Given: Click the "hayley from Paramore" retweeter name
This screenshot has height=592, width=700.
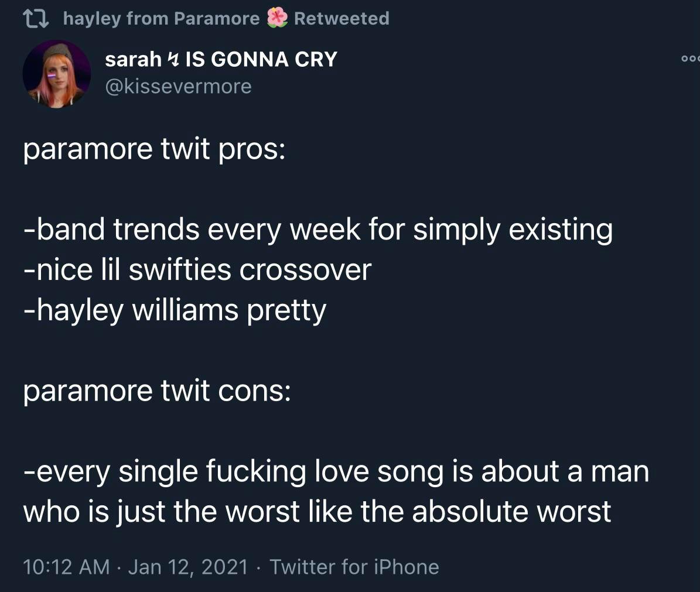Looking at the screenshot, I should (x=161, y=19).
